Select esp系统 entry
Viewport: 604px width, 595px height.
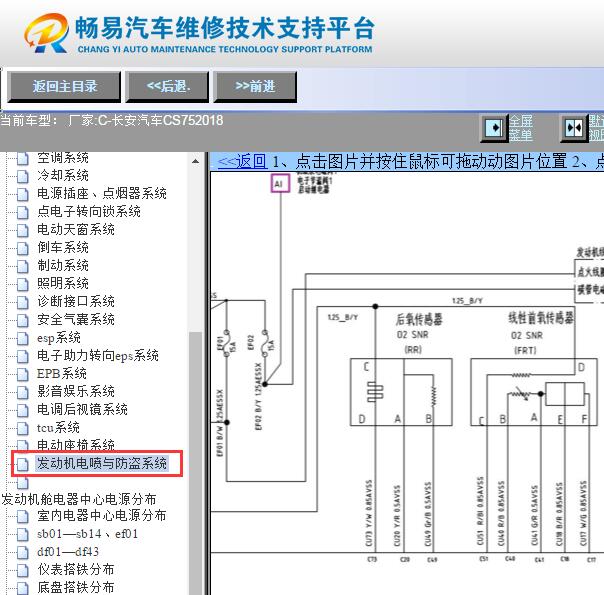coord(59,337)
